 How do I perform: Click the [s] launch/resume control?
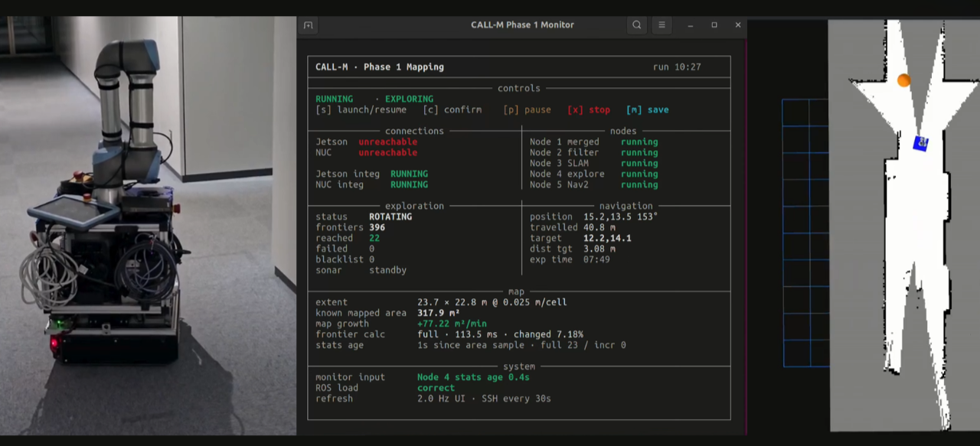361,110
